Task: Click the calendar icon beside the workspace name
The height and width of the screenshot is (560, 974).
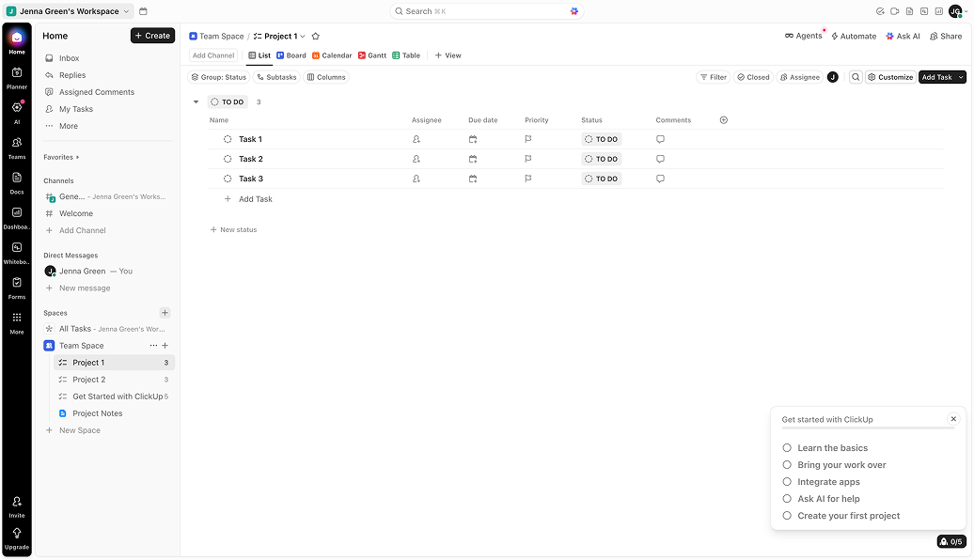Action: click(x=144, y=11)
